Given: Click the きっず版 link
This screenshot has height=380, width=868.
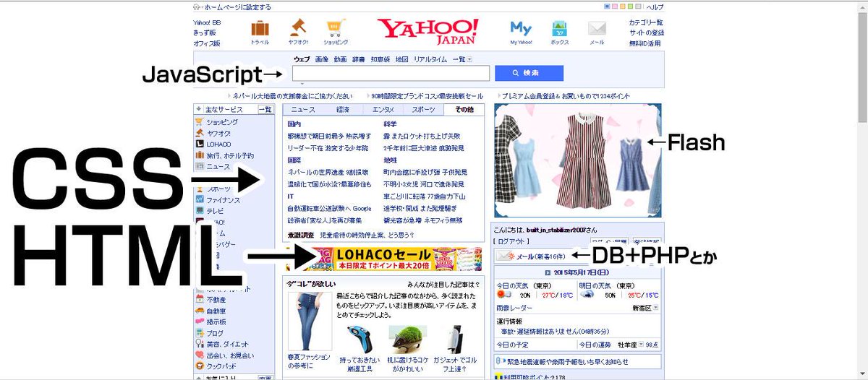Looking at the screenshot, I should coord(205,33).
